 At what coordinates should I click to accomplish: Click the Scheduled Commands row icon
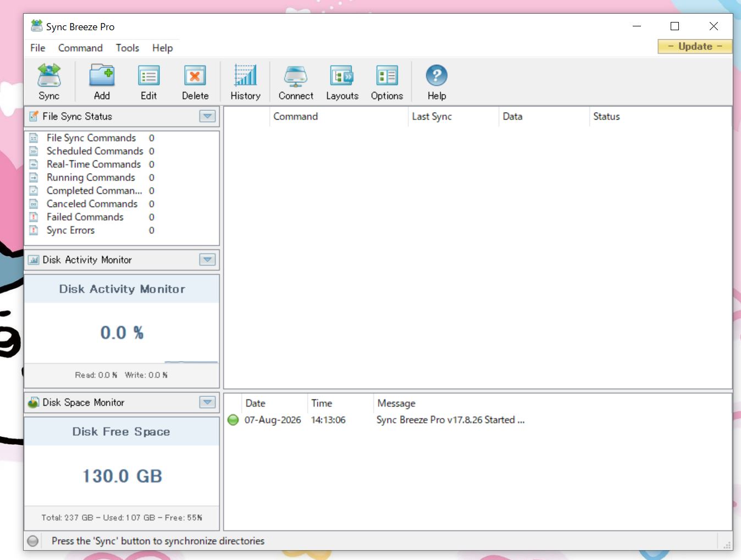34,151
